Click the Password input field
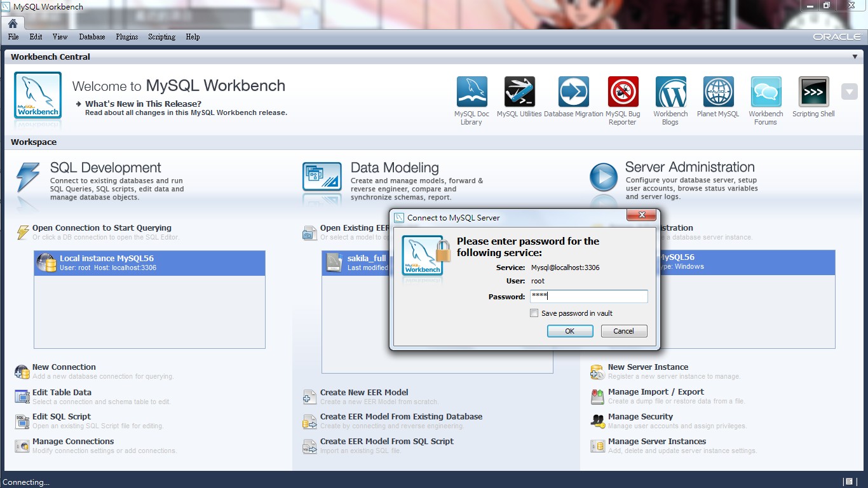Image resolution: width=868 pixels, height=488 pixels. (589, 296)
